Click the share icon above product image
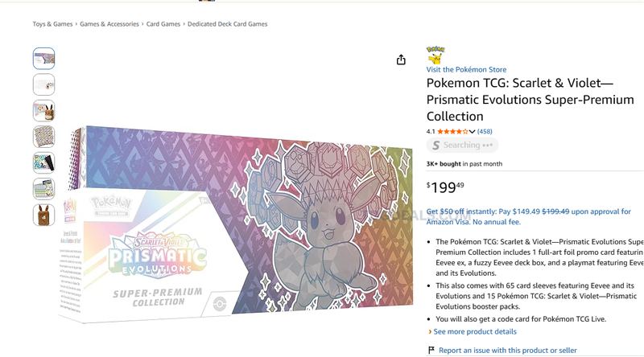 point(401,60)
